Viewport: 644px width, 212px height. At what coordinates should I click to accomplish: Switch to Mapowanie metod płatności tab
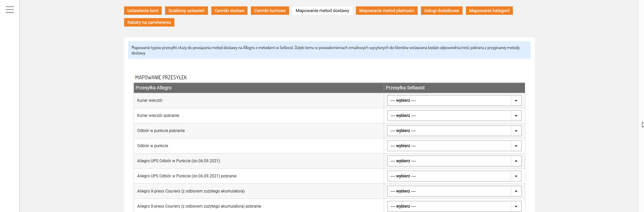(x=387, y=11)
